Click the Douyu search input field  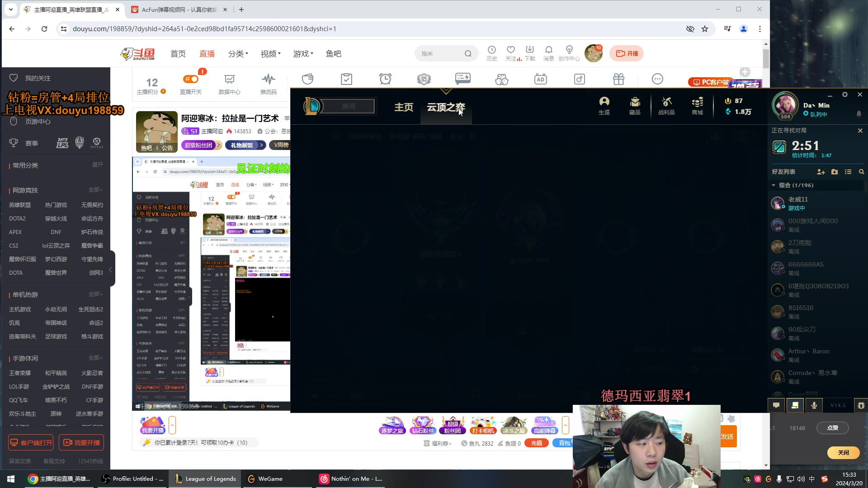coord(441,53)
